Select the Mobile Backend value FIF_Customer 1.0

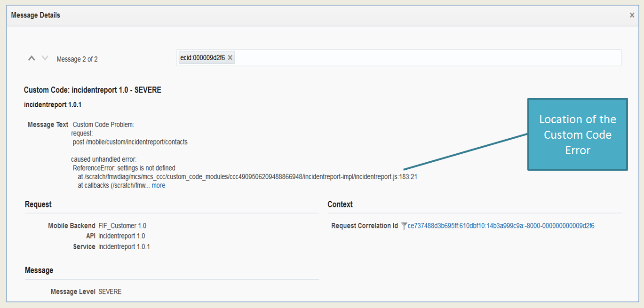click(122, 226)
